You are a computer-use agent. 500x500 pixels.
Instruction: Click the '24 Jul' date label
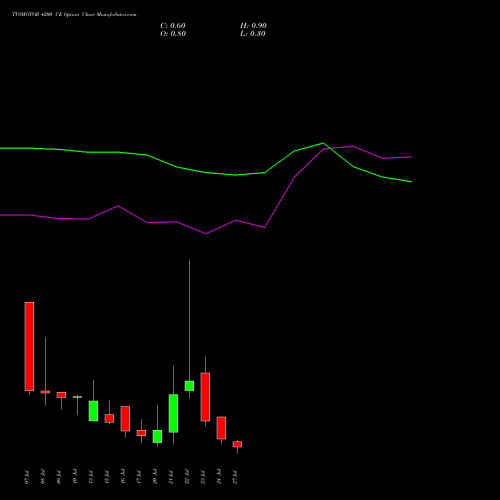click(219, 477)
